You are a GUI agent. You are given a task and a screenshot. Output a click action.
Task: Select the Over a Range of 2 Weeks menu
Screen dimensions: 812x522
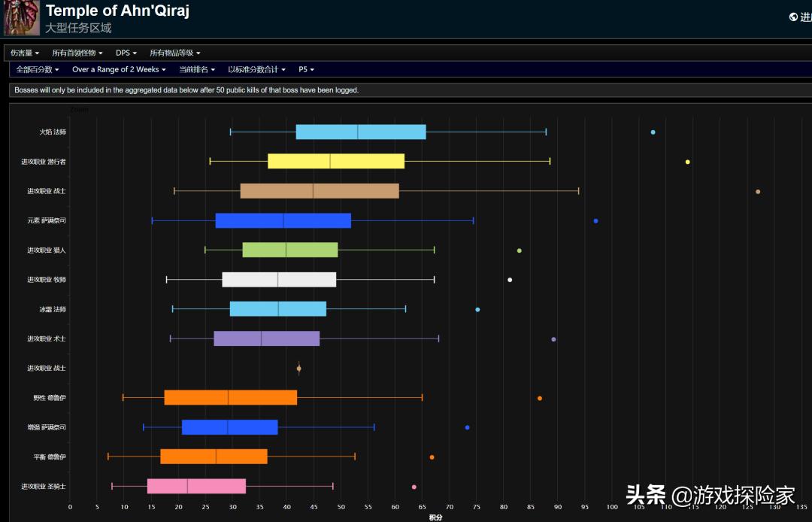(x=119, y=69)
